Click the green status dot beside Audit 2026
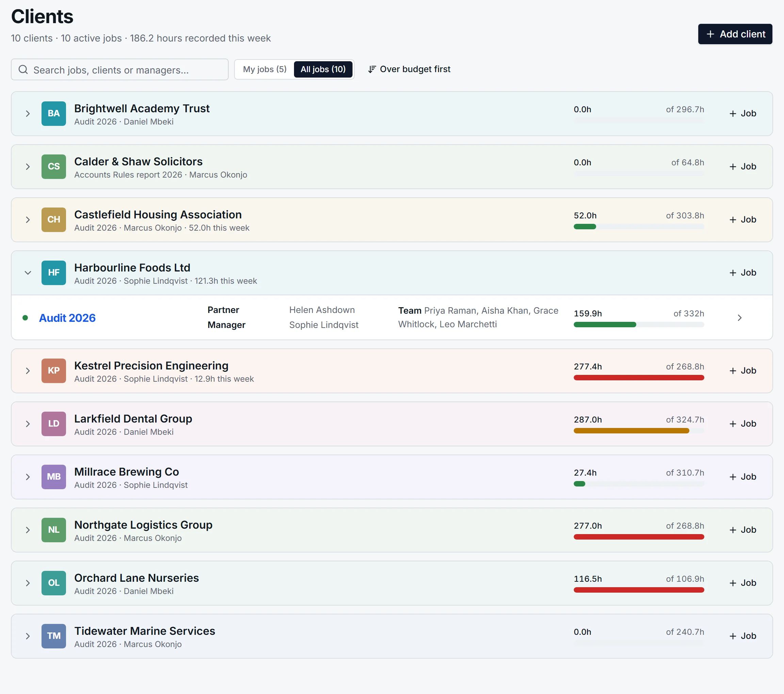 click(25, 317)
